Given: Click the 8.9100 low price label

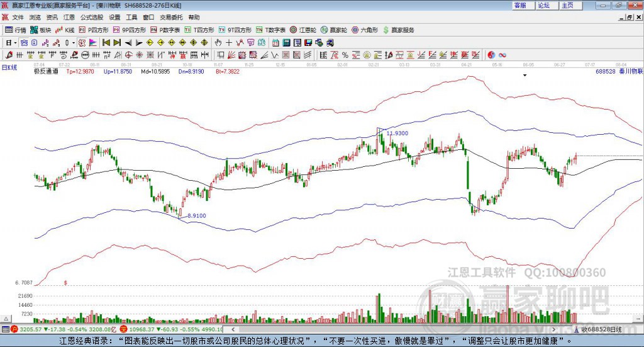Looking at the screenshot, I should [x=197, y=216].
